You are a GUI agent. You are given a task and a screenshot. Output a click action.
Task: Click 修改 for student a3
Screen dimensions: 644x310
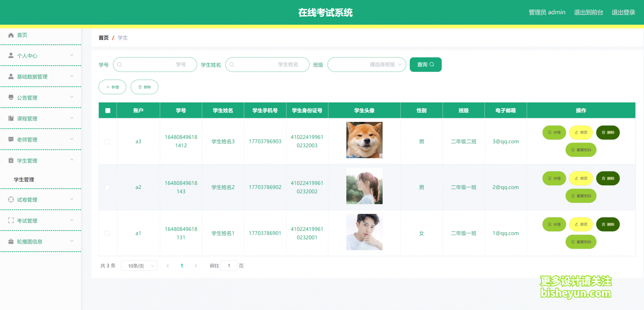(581, 132)
